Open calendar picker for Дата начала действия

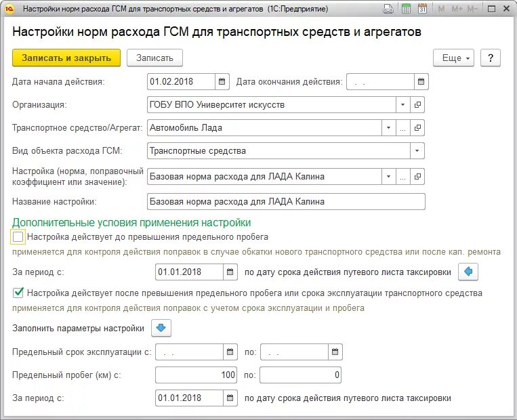click(x=222, y=81)
